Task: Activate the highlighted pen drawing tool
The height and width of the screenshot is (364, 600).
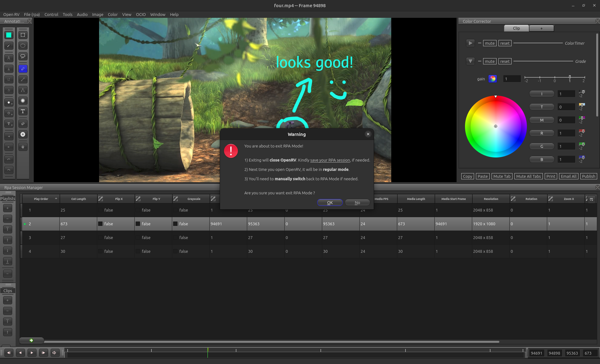Action: pos(23,69)
